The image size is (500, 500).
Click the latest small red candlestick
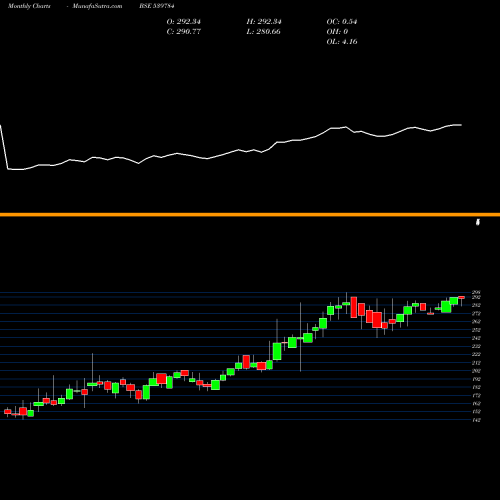[462, 298]
